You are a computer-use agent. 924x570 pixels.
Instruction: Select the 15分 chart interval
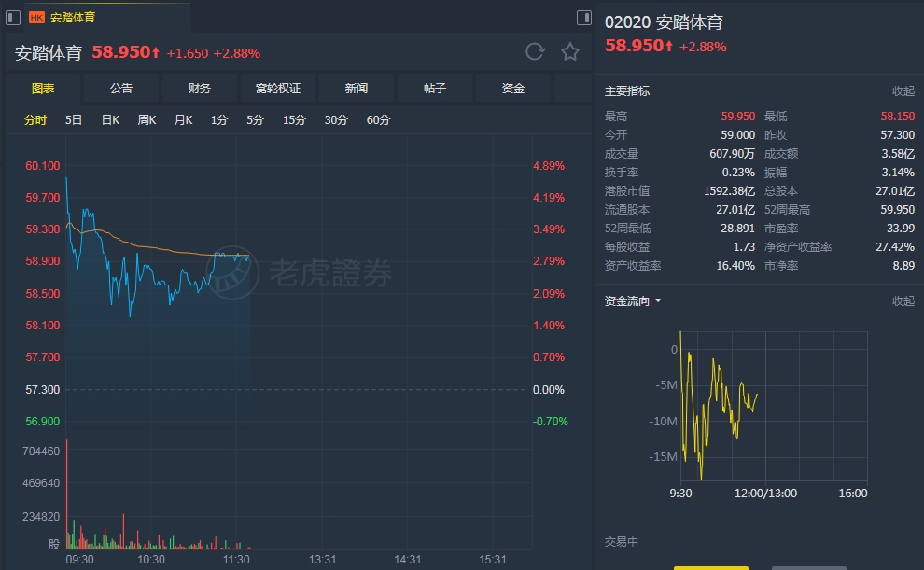pyautogui.click(x=294, y=120)
